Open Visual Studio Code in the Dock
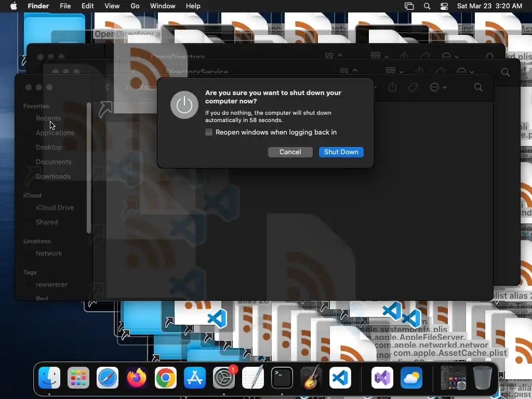 point(340,378)
